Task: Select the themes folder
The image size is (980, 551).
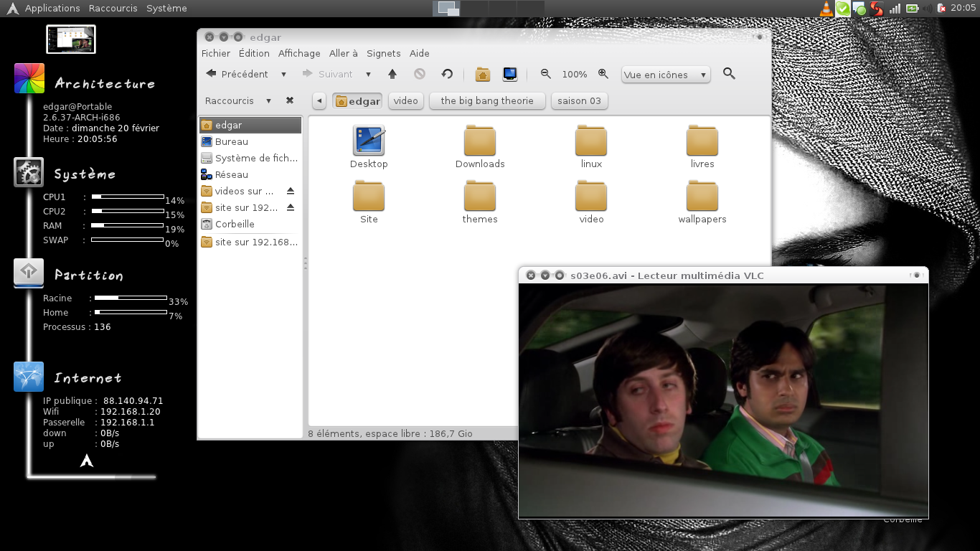Action: 480,202
